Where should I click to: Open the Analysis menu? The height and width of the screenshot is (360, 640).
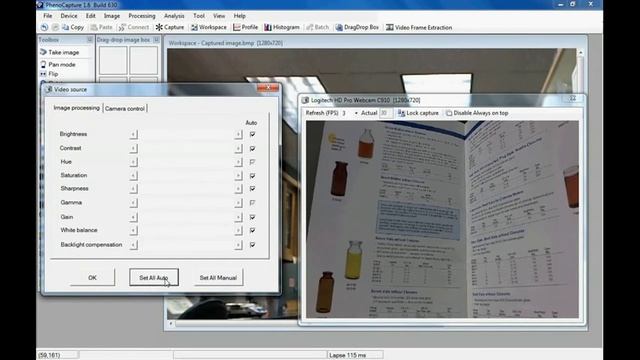click(174, 16)
